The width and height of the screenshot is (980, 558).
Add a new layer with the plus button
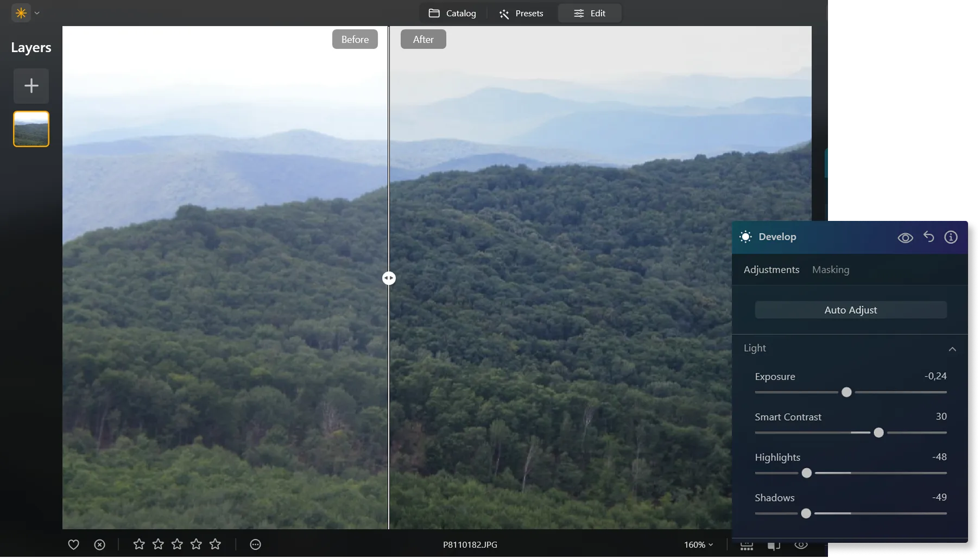point(31,86)
